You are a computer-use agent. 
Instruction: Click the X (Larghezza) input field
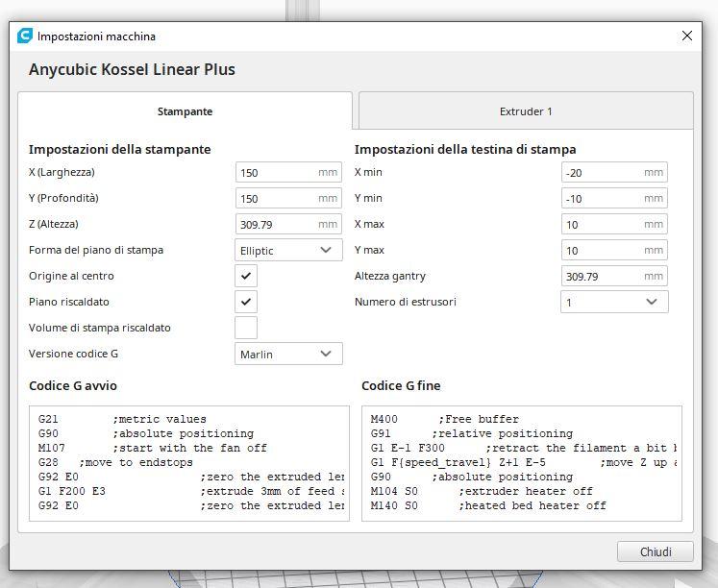pyautogui.click(x=288, y=173)
